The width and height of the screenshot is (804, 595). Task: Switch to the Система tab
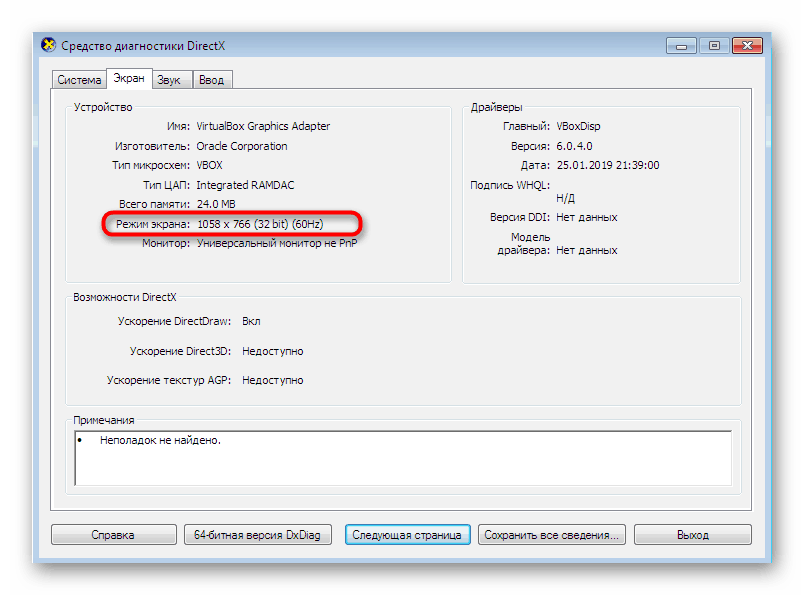point(79,80)
